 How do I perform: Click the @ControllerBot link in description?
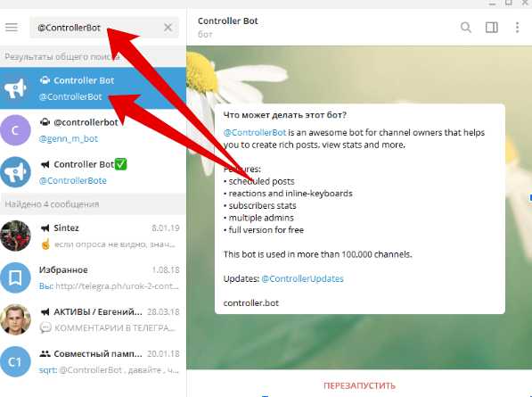255,132
